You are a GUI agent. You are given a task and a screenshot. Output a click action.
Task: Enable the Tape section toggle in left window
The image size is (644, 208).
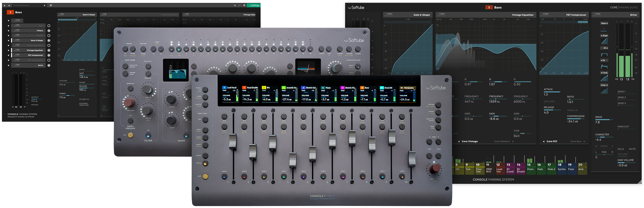[49, 26]
